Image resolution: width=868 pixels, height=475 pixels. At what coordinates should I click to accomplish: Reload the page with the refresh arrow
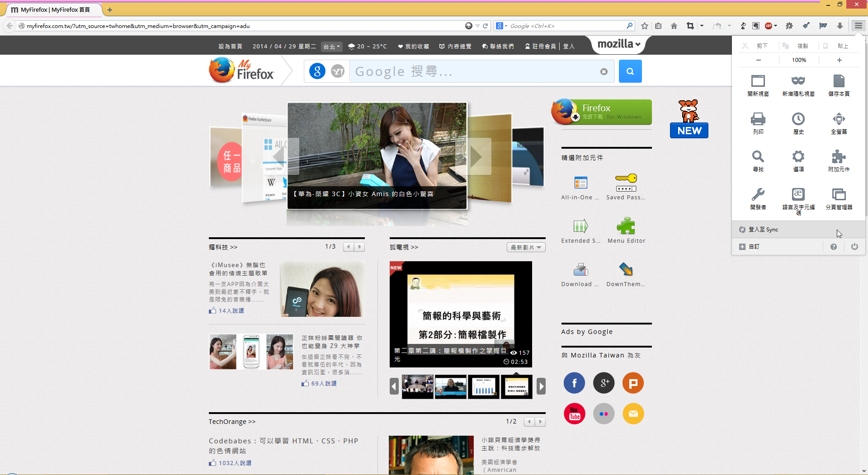pyautogui.click(x=485, y=26)
